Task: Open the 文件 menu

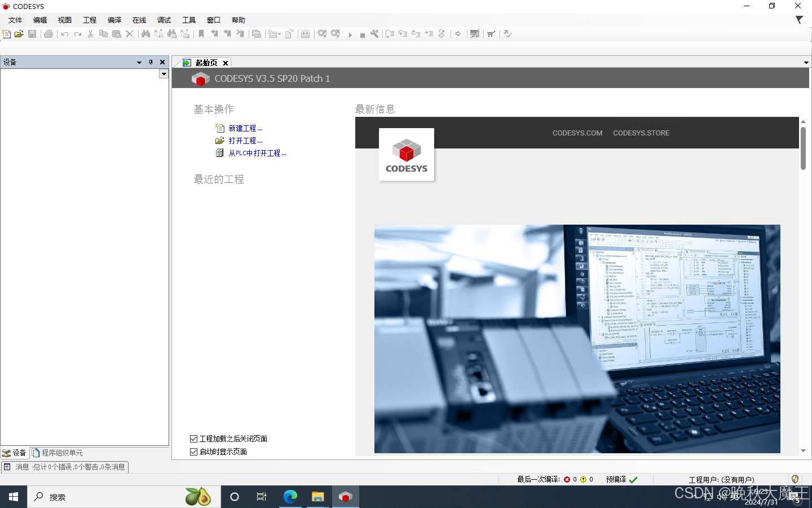Action: 15,20
